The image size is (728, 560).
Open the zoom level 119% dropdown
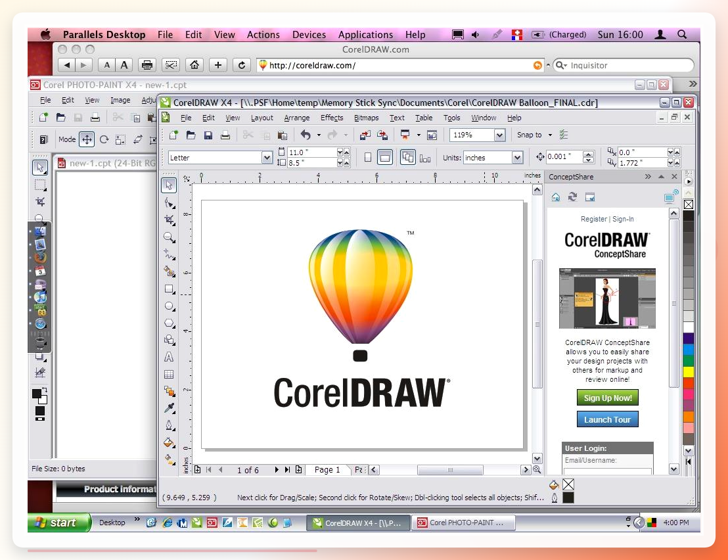point(499,135)
